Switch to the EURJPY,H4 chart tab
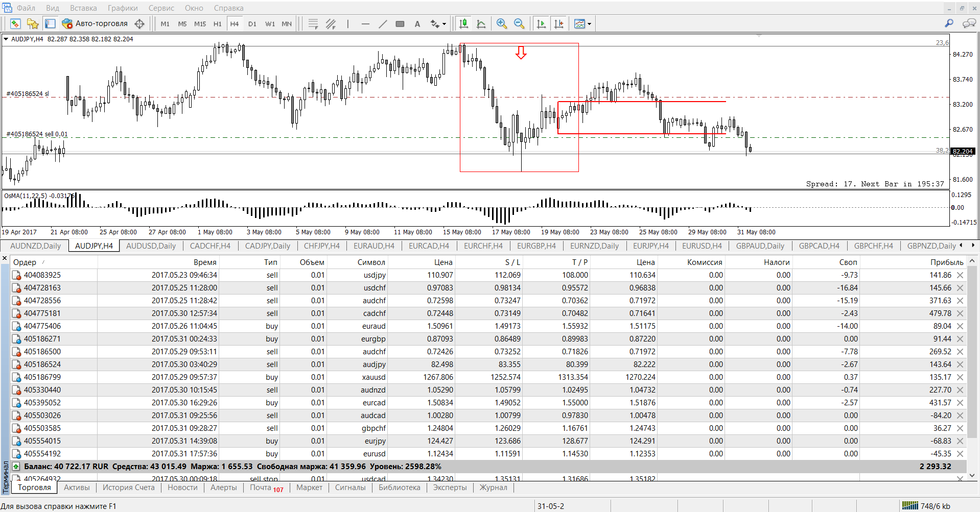The width and height of the screenshot is (980, 512). click(651, 246)
